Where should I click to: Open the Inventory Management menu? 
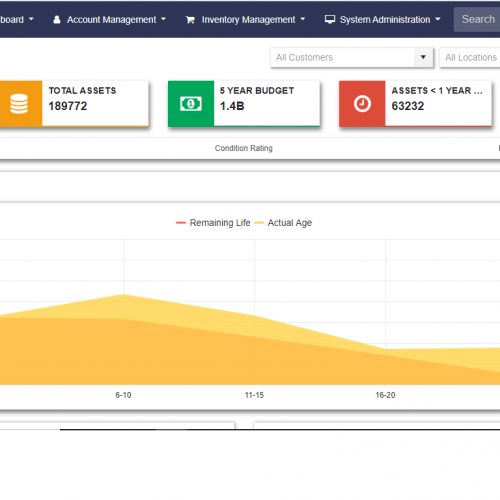click(x=246, y=20)
